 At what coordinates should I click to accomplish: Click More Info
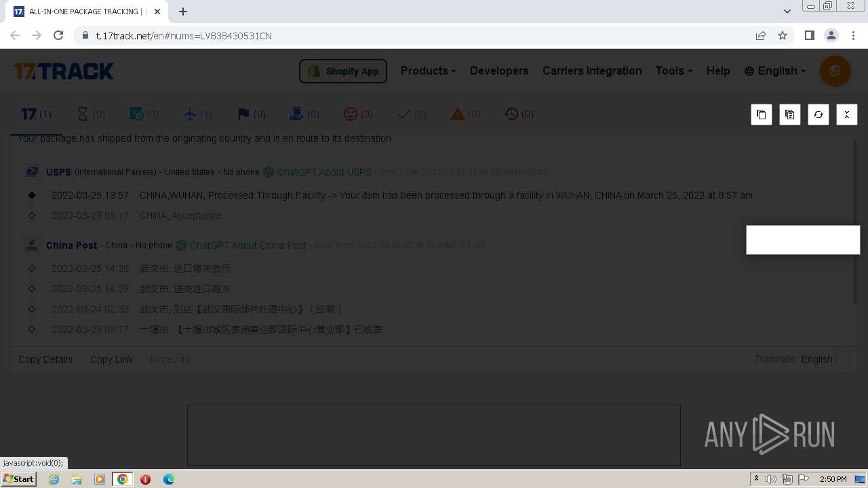pyautogui.click(x=170, y=359)
